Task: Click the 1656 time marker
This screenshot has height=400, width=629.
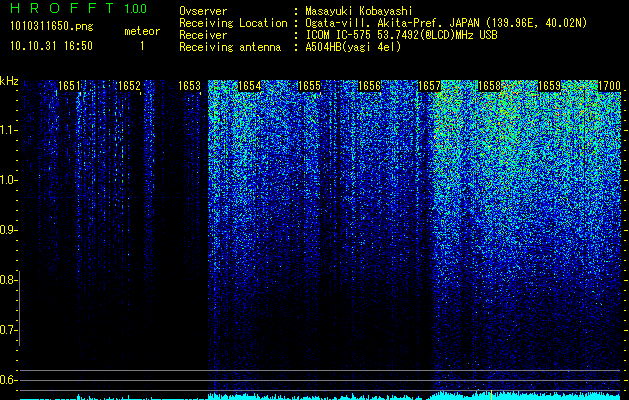Action: point(369,86)
